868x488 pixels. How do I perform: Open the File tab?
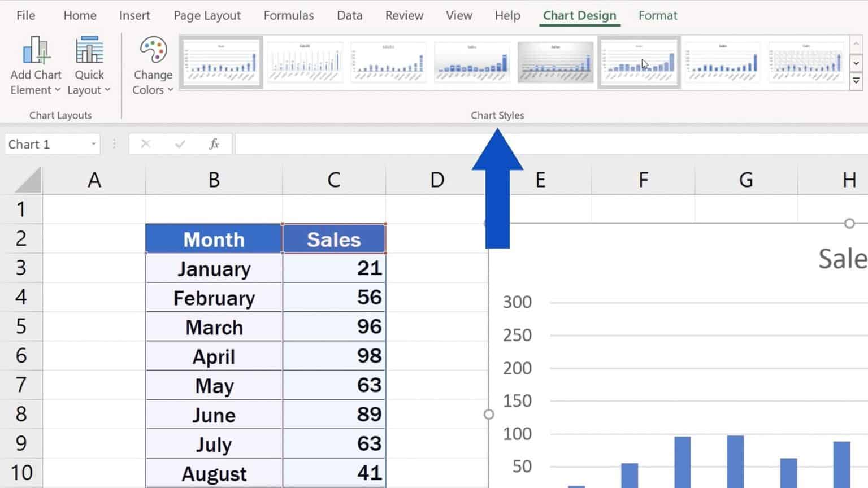pyautogui.click(x=25, y=15)
